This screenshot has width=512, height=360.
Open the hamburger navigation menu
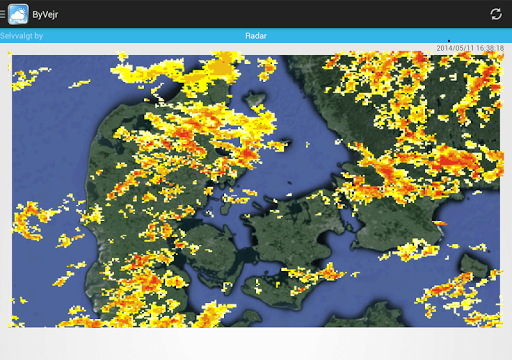[x=2, y=14]
